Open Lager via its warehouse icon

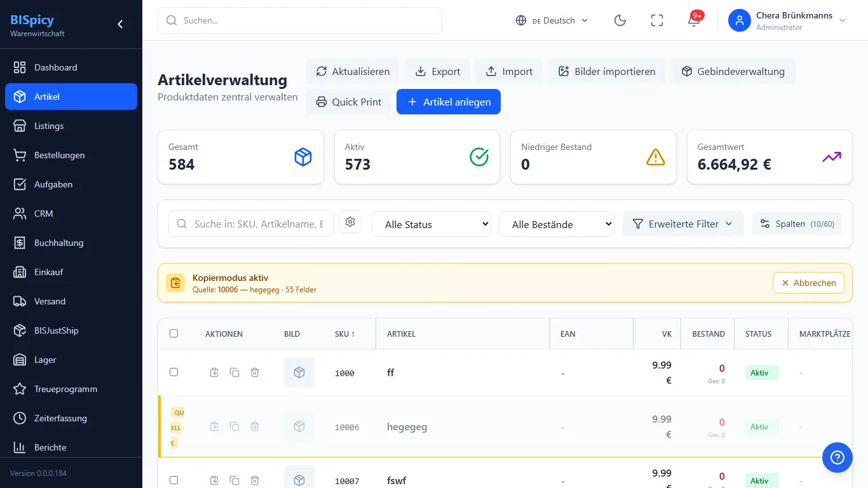coord(20,360)
